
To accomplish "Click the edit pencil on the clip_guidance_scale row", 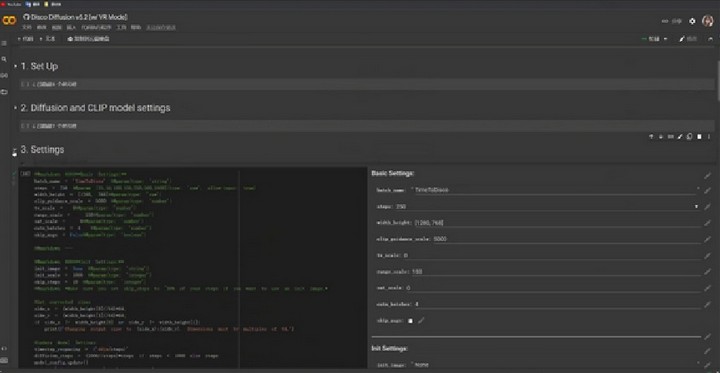I will coord(708,239).
